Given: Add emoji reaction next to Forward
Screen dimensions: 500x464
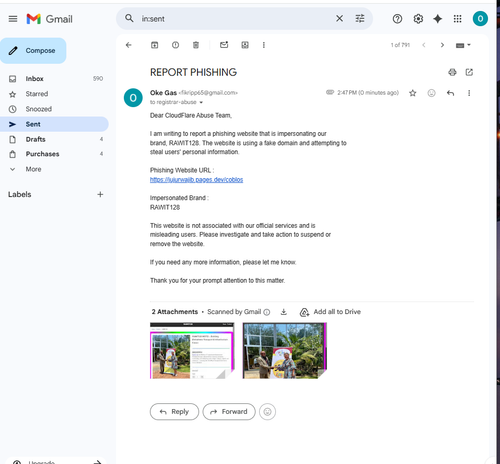Looking at the screenshot, I should (x=267, y=412).
